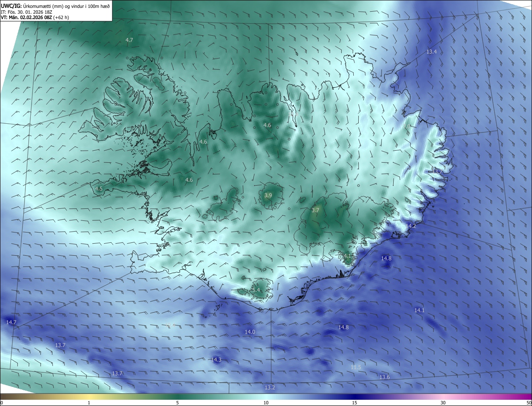Click the colorbar tick label 5
Screen dimensions: 532x406
coord(177,403)
